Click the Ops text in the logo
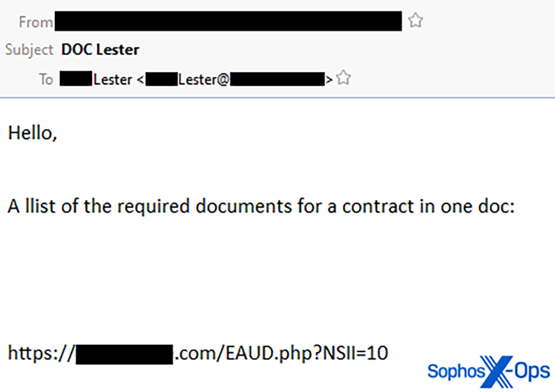Image resolution: width=555 pixels, height=392 pixels. click(x=533, y=371)
